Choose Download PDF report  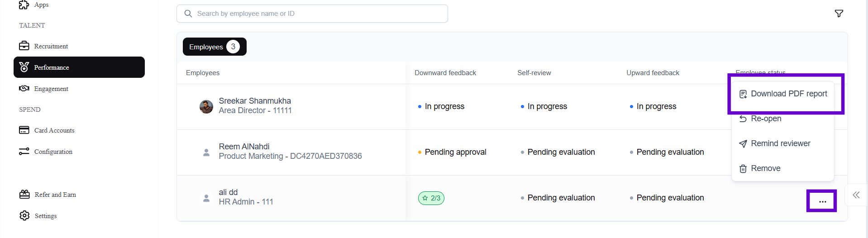[788, 94]
